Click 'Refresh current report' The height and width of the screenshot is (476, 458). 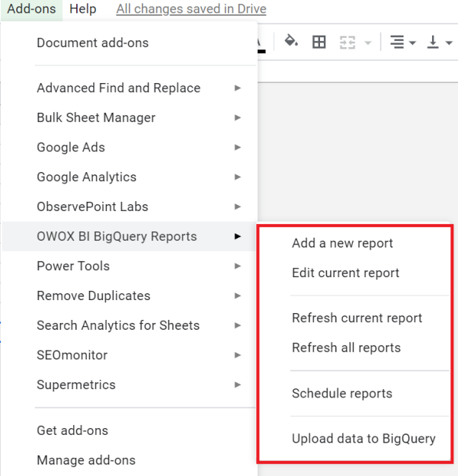354,318
